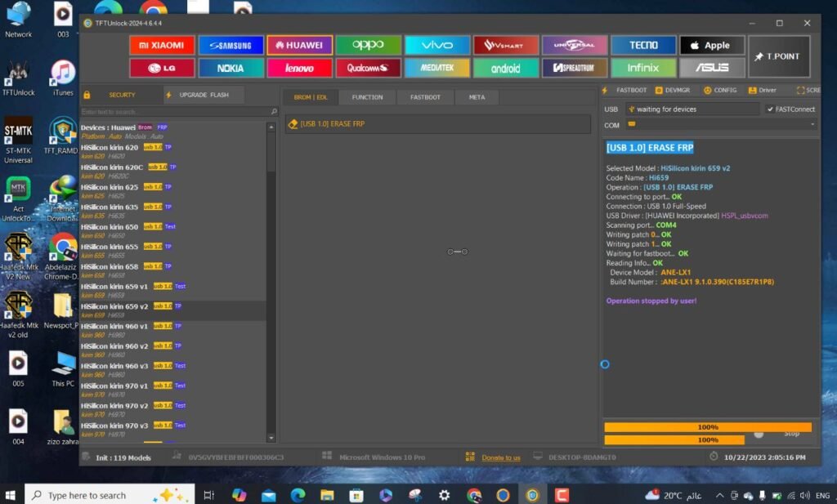Viewport: 837px width, 504px height.
Task: Select HiSilicon kirin 655 model
Action: click(172, 251)
